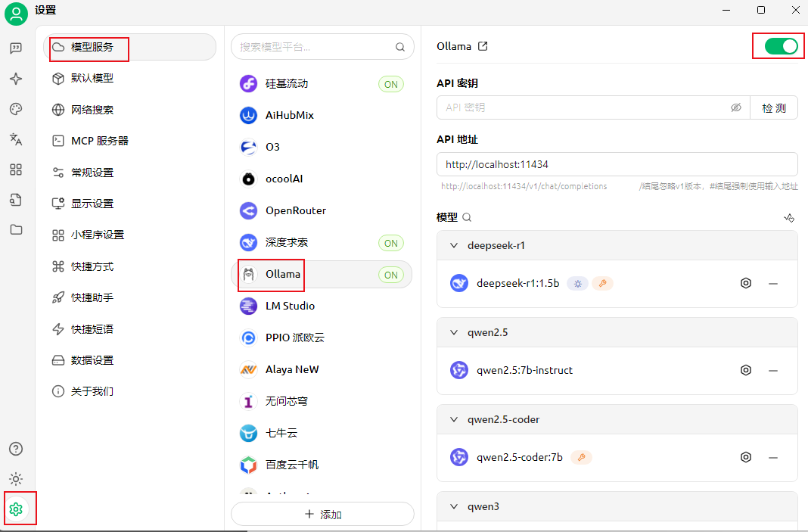Remove the qwen2.5:7b-instruct model
This screenshot has height=532, width=808.
773,370
